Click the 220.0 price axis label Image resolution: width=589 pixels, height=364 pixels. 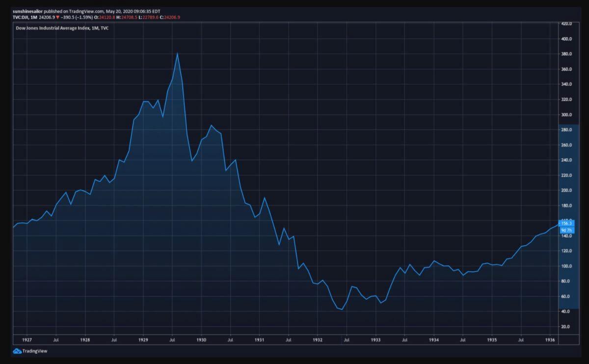pos(566,175)
